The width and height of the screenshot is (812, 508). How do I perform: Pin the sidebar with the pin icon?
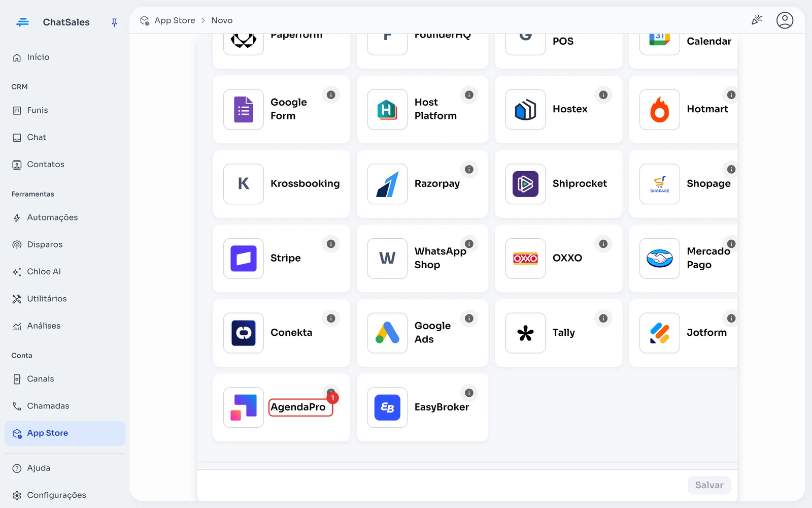(x=114, y=22)
